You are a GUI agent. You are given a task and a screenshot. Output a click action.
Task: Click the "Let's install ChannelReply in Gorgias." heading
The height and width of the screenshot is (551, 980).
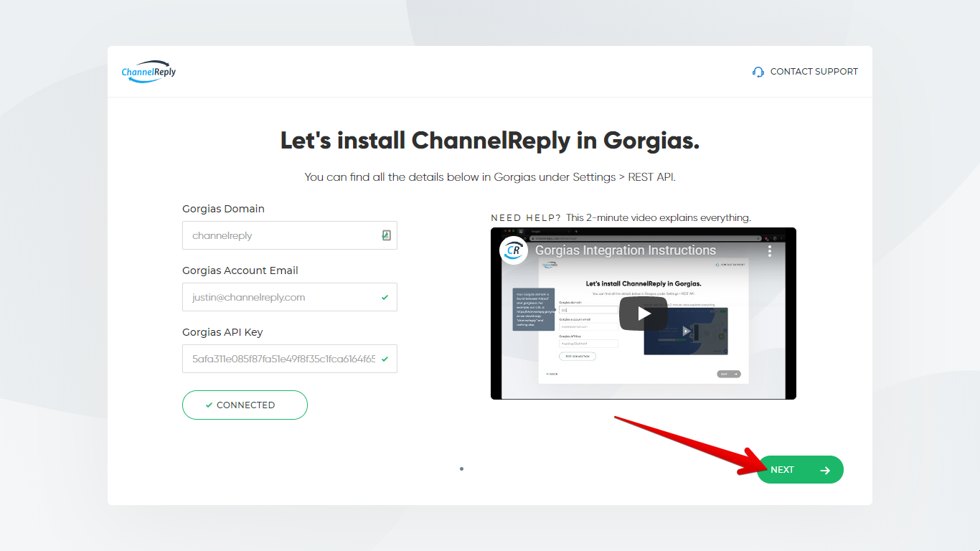[490, 141]
